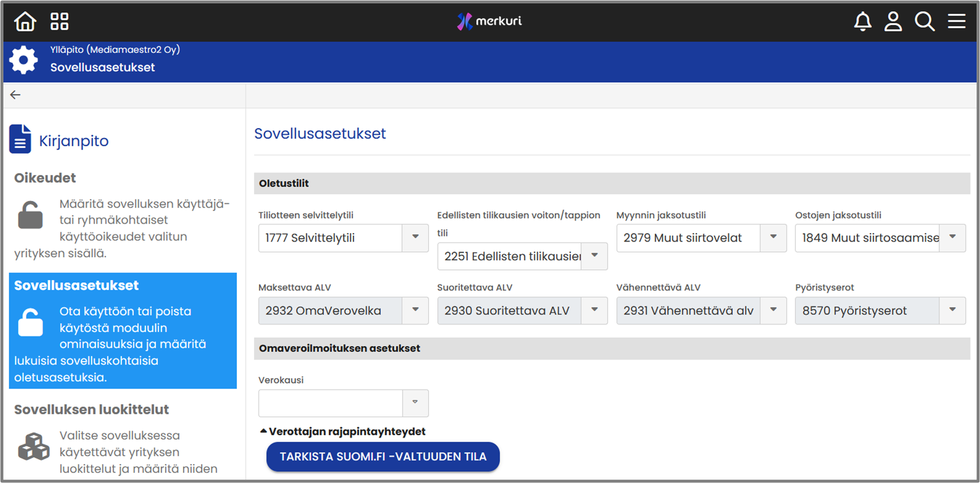Select Oikeudet in the sidebar
The height and width of the screenshot is (483, 980).
click(45, 178)
